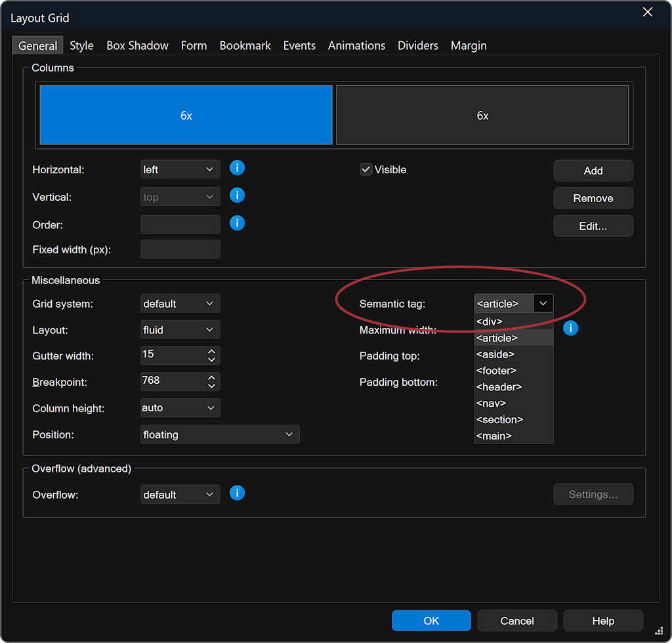Screen dimensions: 672x643
Task: Click the Remove column button
Action: coord(593,198)
